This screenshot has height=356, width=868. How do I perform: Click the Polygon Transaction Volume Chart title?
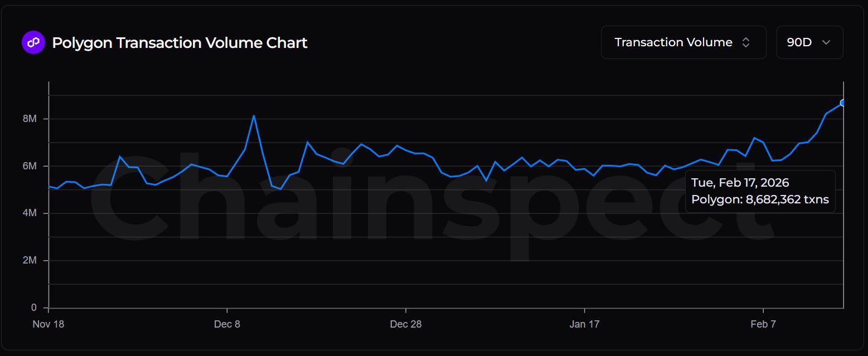click(x=180, y=42)
